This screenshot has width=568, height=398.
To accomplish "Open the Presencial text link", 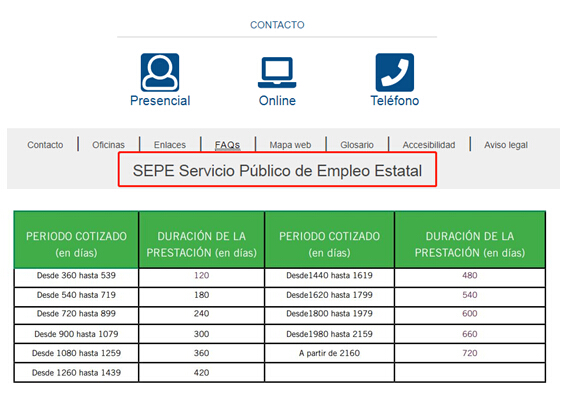I will [160, 101].
